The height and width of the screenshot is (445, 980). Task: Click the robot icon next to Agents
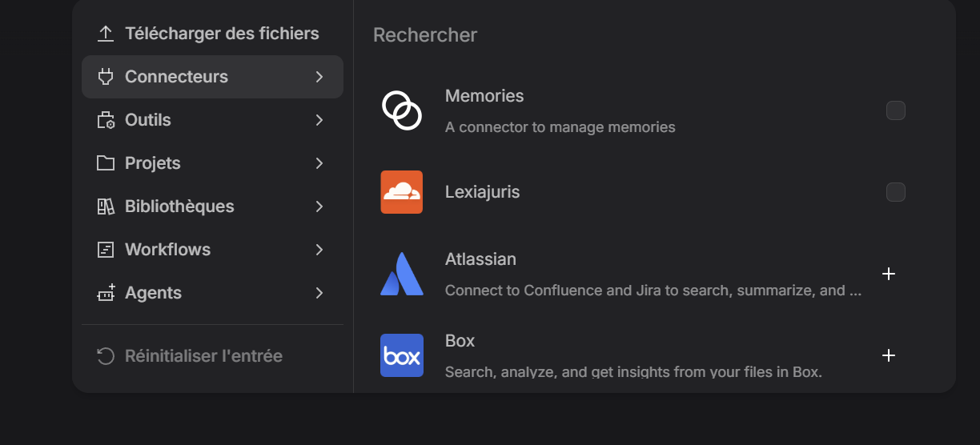tap(106, 293)
